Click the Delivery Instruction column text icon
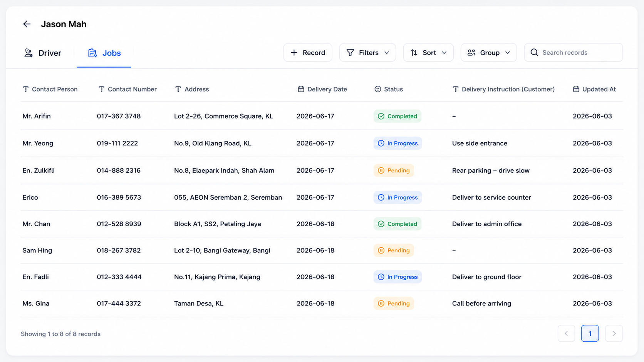Image resolution: width=644 pixels, height=362 pixels. 455,89
